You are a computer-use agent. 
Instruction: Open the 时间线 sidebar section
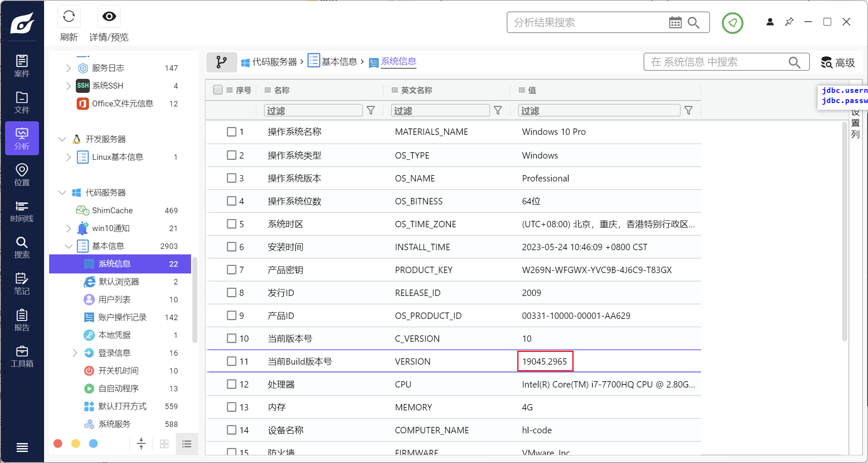pos(22,212)
